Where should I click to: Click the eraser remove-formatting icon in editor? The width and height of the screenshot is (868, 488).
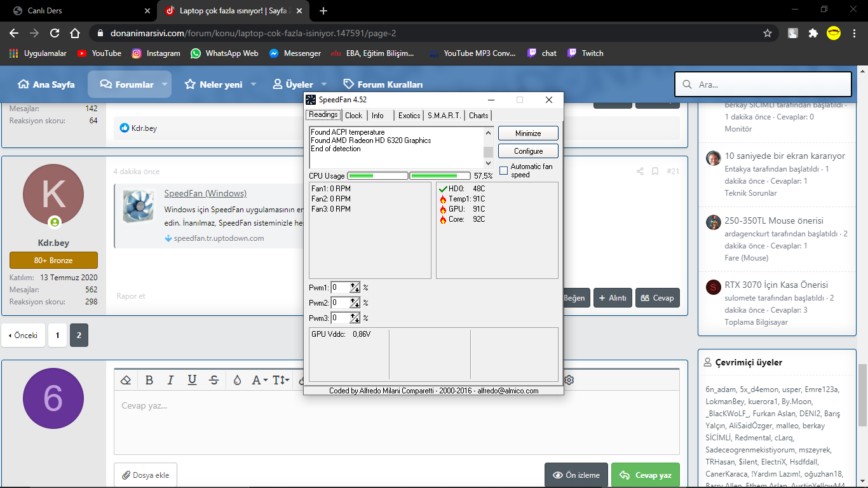[x=126, y=380]
